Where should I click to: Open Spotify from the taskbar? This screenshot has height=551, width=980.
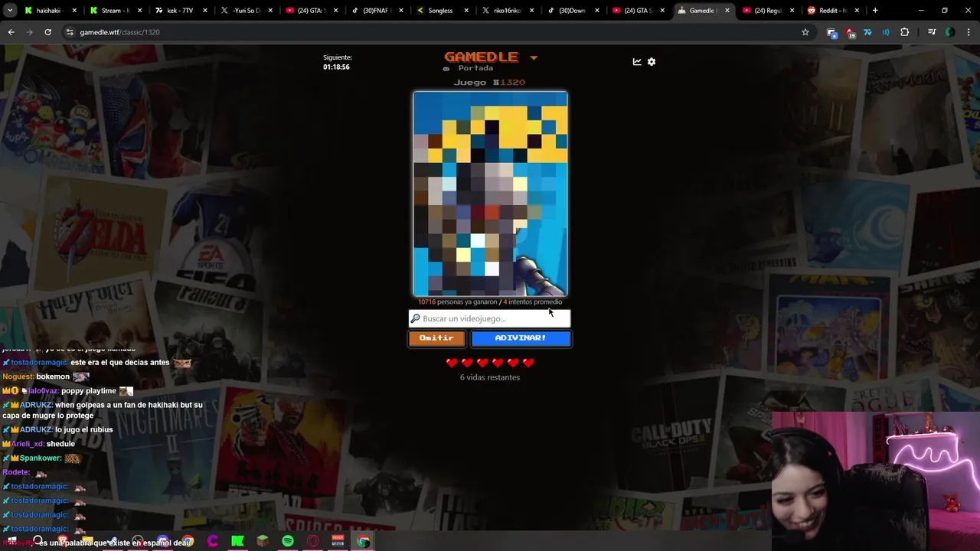[x=288, y=541]
